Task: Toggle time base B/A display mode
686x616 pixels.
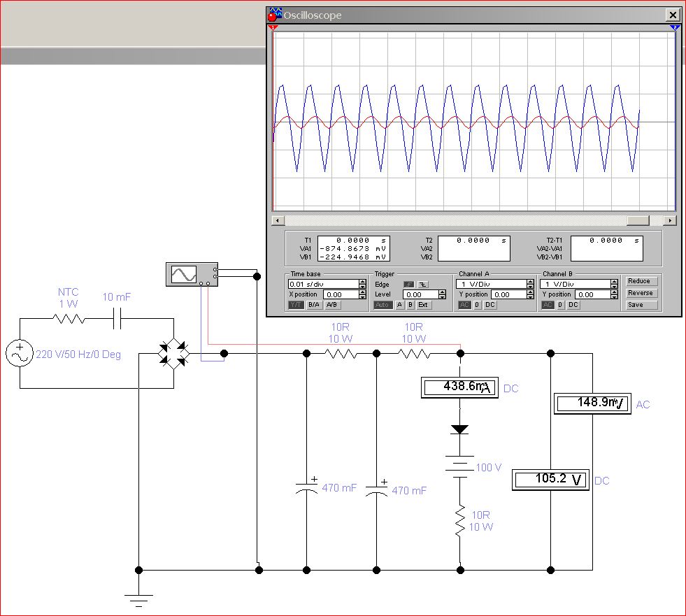Action: click(x=314, y=305)
